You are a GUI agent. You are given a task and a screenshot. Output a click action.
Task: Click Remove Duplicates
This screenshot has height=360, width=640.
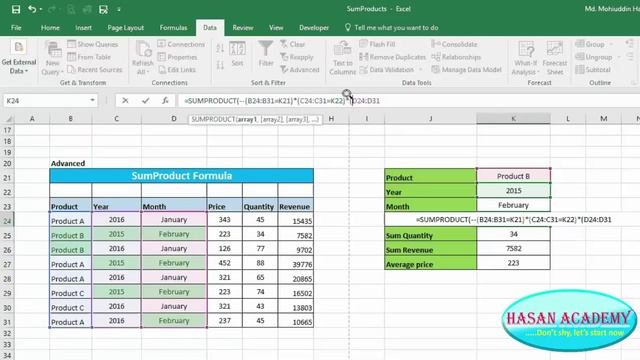click(392, 57)
